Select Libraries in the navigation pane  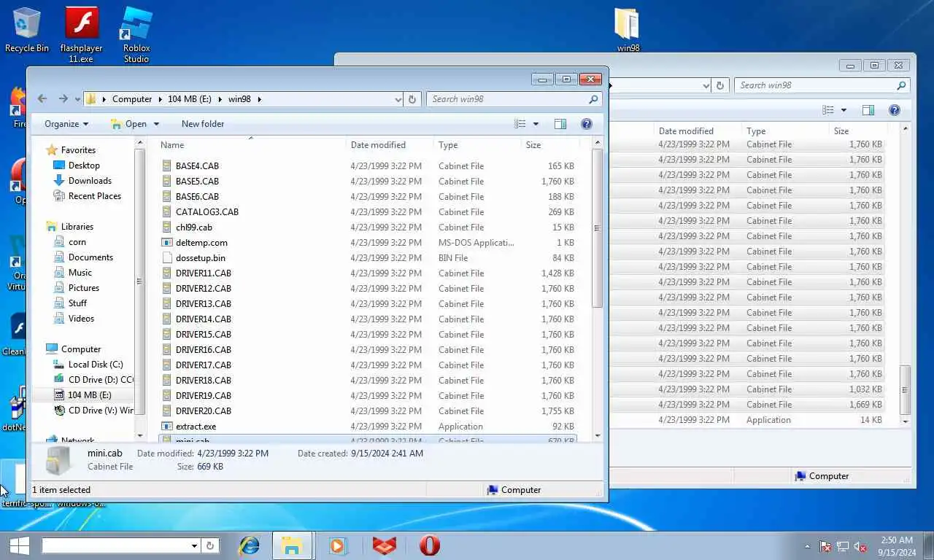pyautogui.click(x=77, y=227)
